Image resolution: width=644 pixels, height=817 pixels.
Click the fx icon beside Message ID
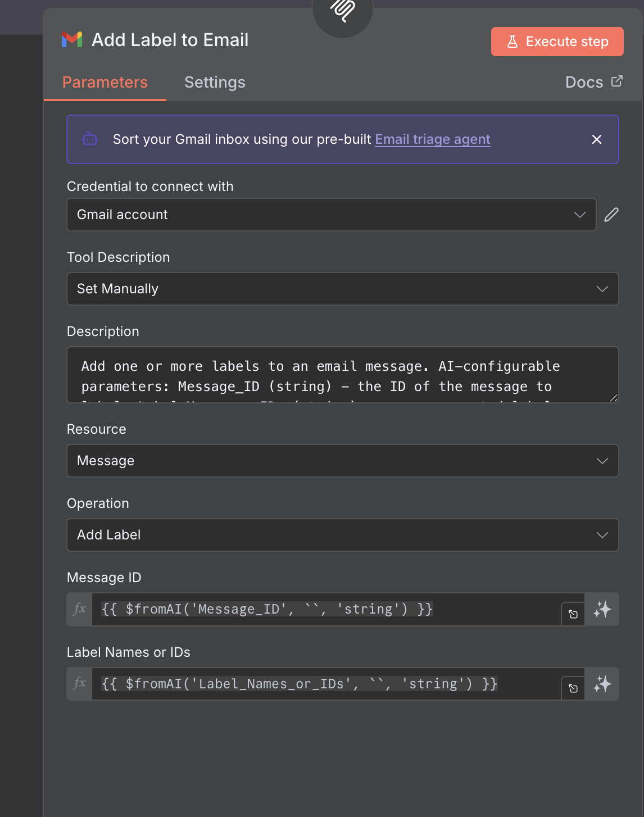[x=80, y=609]
